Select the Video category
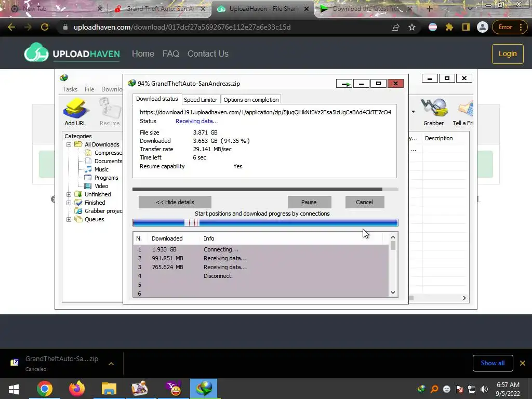 click(101, 186)
